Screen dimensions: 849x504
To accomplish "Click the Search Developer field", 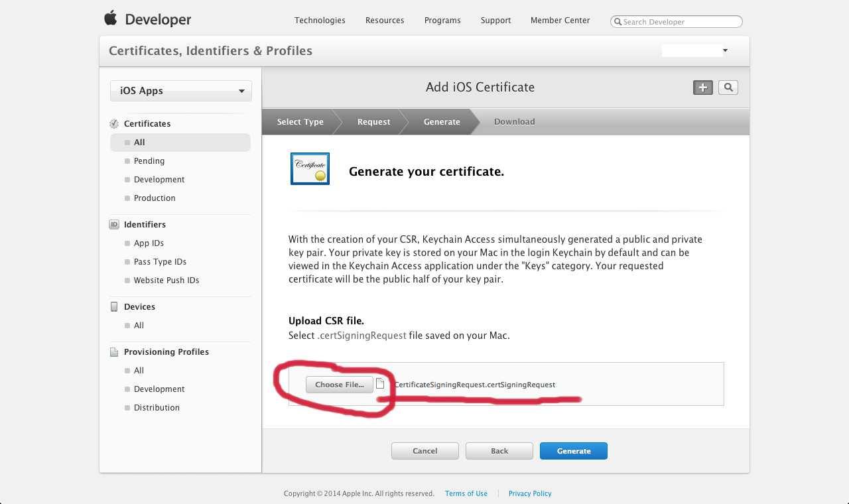I will [x=676, y=22].
